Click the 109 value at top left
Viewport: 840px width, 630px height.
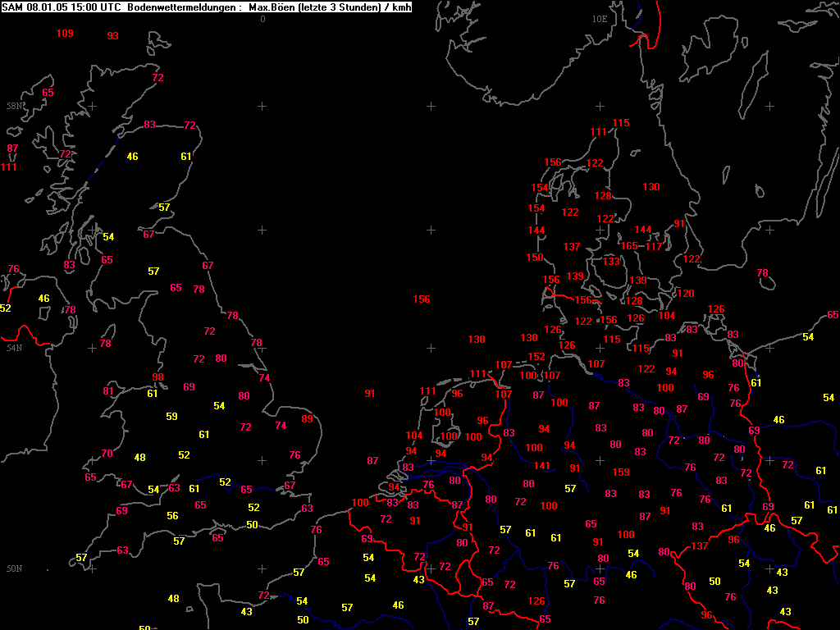(x=65, y=34)
